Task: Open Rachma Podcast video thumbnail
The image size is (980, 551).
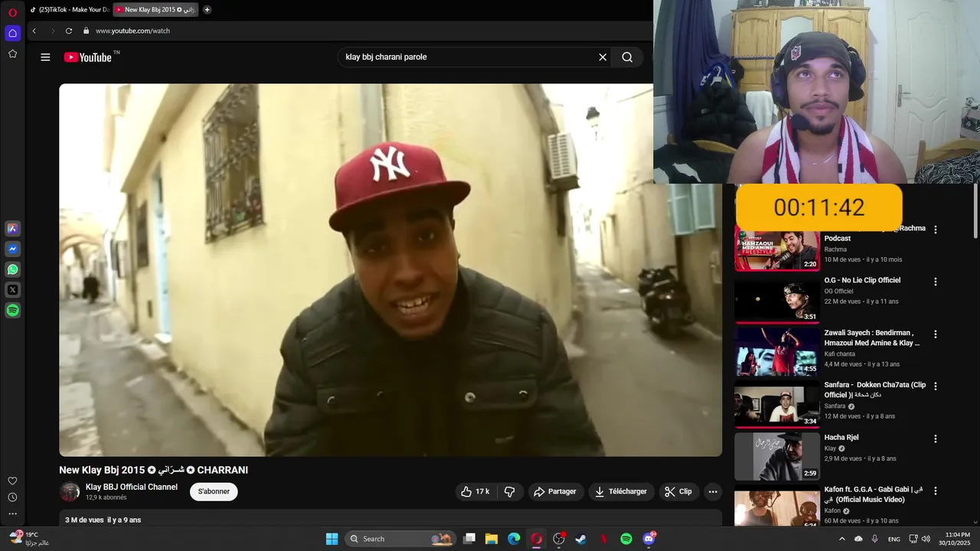Action: point(777,249)
